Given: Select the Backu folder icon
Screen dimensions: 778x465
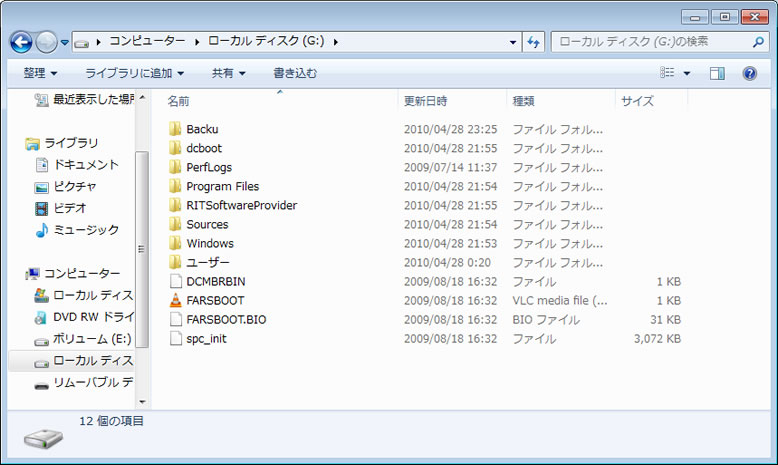Looking at the screenshot, I should (x=175, y=129).
